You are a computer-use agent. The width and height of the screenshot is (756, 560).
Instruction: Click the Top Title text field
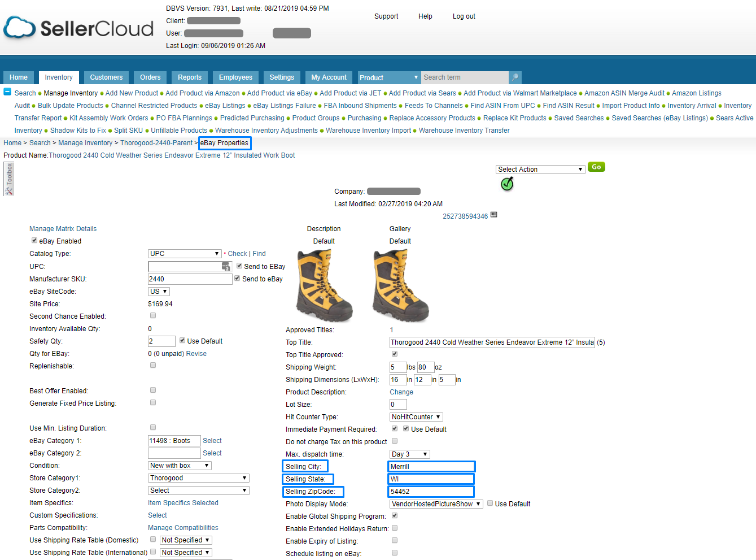[492, 342]
